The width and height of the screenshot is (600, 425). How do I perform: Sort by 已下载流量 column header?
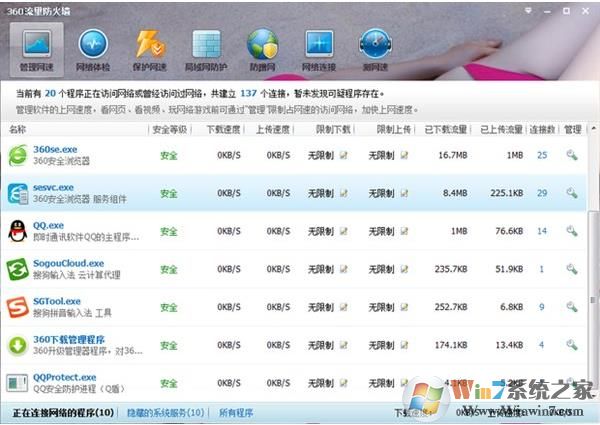pos(446,130)
